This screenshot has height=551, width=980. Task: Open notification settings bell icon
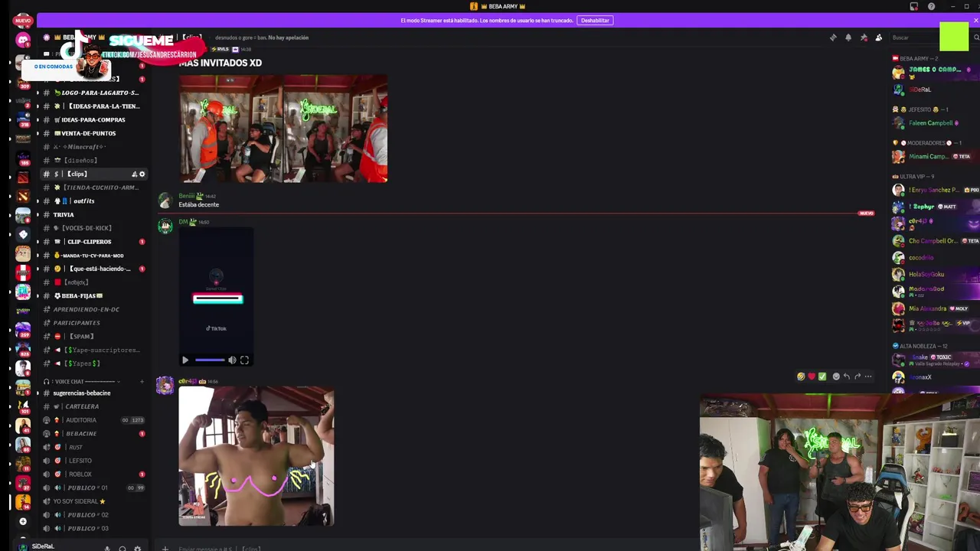click(x=848, y=37)
